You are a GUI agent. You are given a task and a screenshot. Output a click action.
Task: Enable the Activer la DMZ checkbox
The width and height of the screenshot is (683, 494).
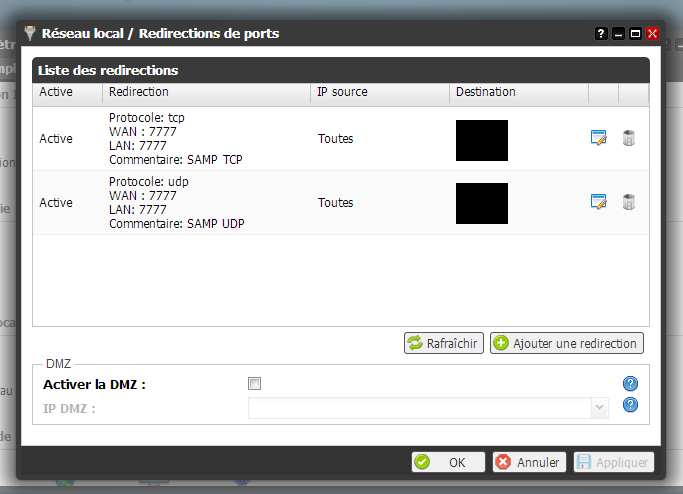[x=254, y=384]
